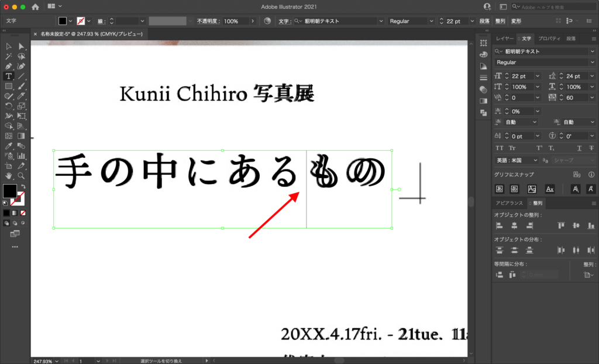Open leading 24 pt dropdown
The image size is (599, 364).
pos(592,76)
